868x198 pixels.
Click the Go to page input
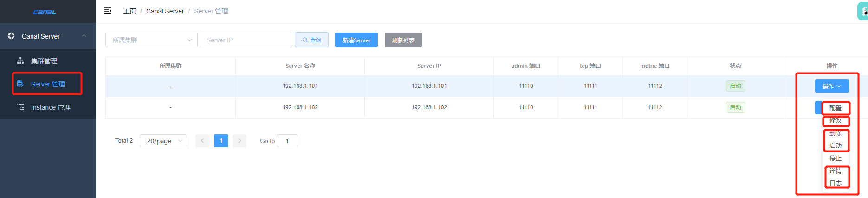(287, 141)
